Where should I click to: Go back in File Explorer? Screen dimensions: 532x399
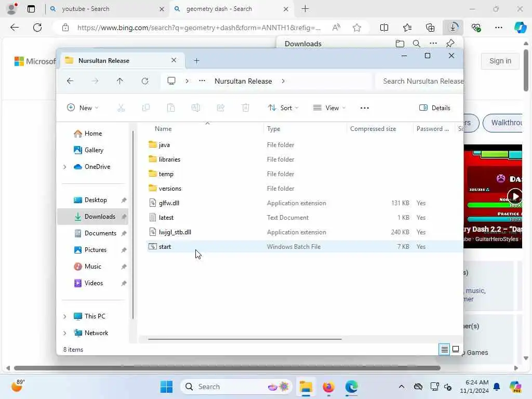pos(70,81)
